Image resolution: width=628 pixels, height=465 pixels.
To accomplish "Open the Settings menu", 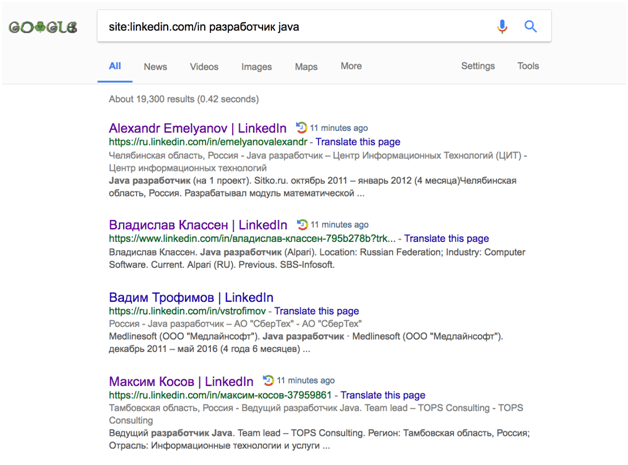I will 477,66.
